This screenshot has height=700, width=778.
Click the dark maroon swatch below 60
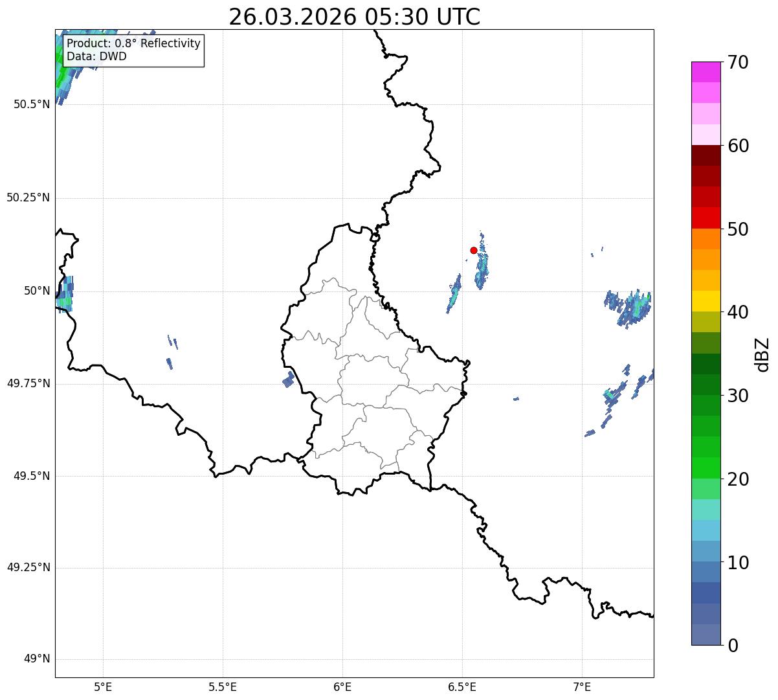coord(706,155)
